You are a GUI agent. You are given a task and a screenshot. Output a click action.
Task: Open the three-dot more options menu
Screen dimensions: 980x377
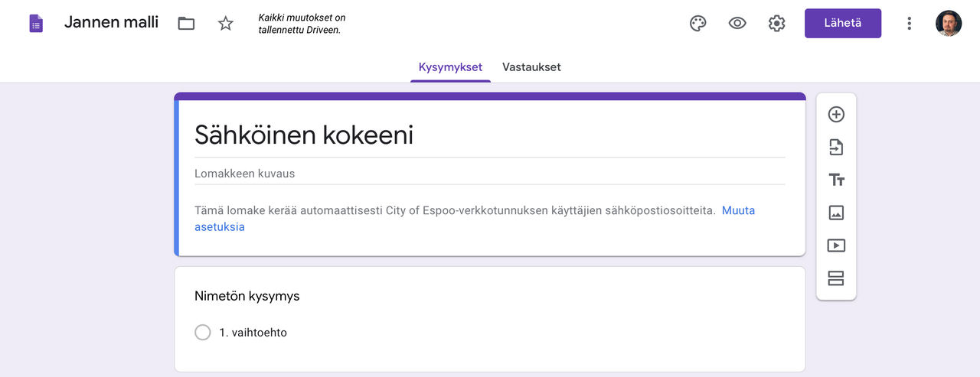[x=909, y=23]
